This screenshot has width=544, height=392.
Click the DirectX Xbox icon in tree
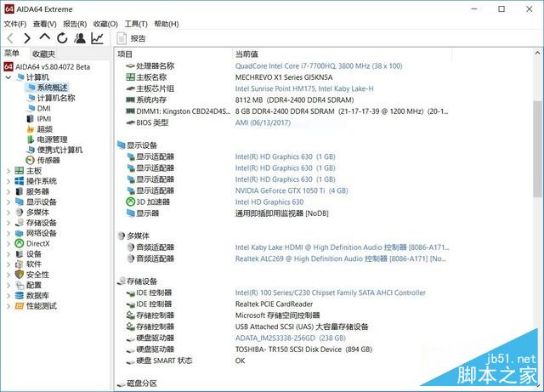[20, 243]
